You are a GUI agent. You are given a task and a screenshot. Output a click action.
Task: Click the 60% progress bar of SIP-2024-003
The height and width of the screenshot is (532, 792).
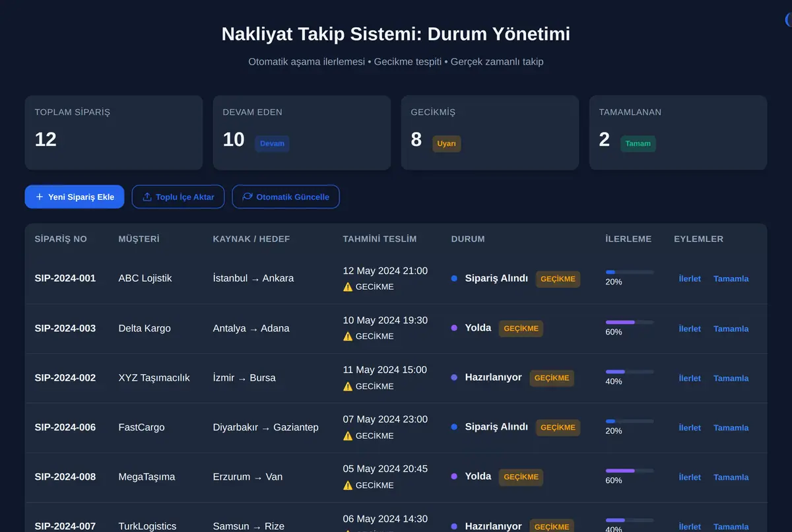pos(630,322)
